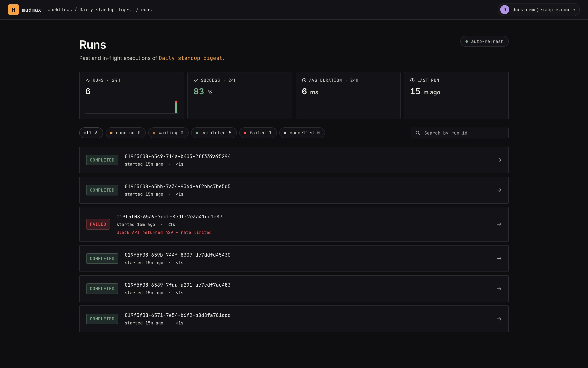
Task: Select run id 019f5f08-6589-7faa-a291-ac7edf7ac483
Action: click(x=178, y=285)
